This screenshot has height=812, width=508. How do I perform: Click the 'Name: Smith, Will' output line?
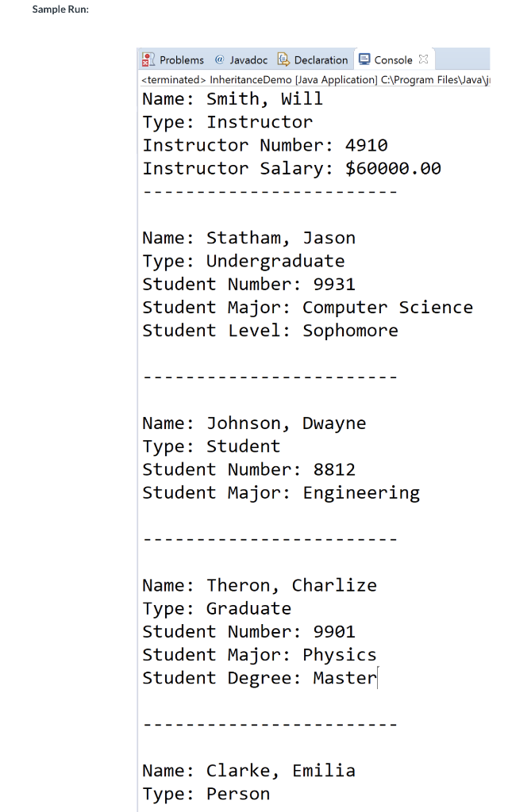(x=233, y=99)
